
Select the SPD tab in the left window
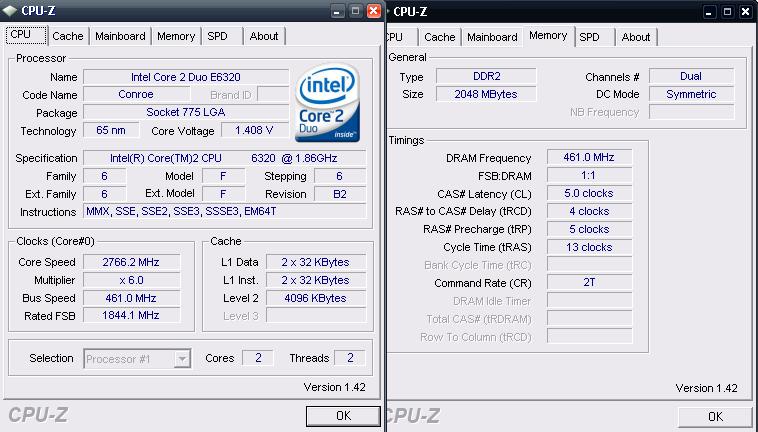(218, 36)
